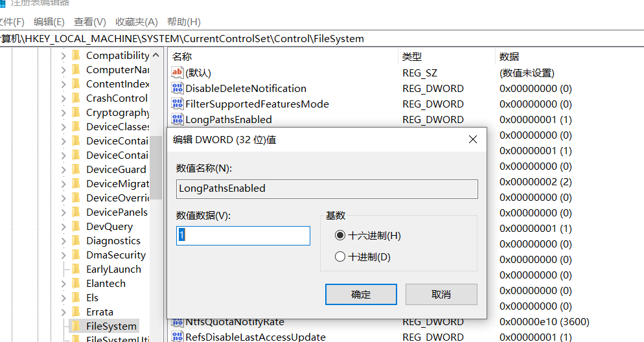Open the 查看(V) menu
This screenshot has width=644, height=342.
coord(90,22)
